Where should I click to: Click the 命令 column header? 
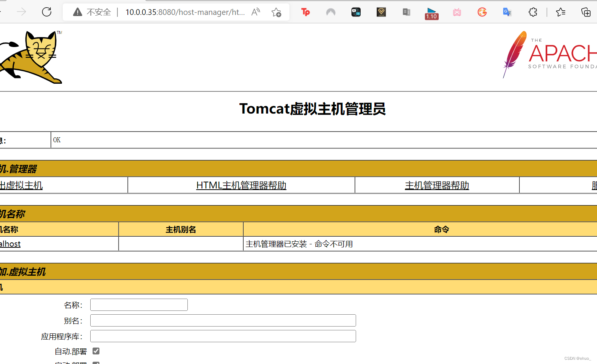[x=441, y=229]
